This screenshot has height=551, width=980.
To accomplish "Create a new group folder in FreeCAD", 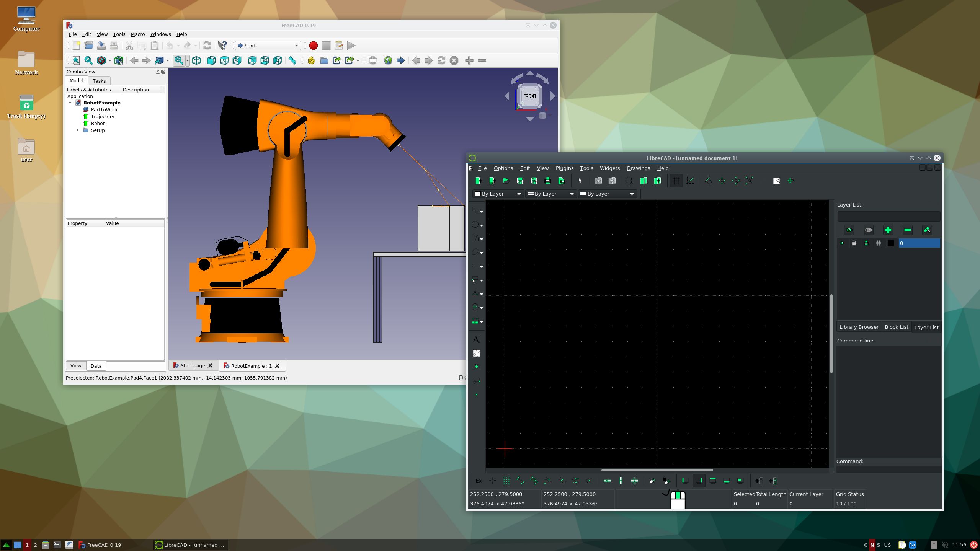I will coord(324,60).
